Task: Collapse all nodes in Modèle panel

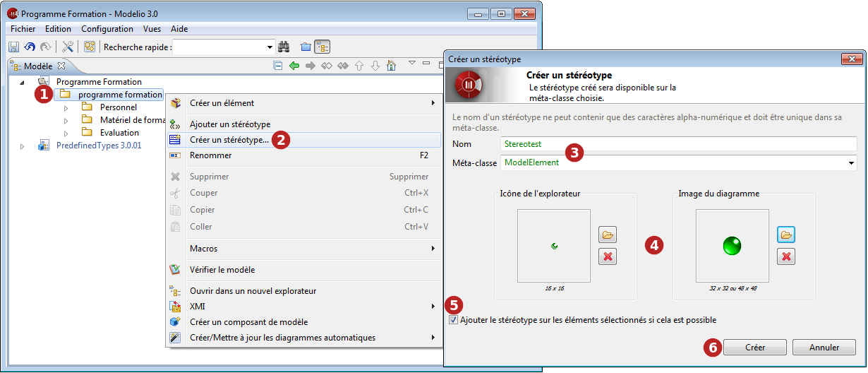Action: 278,66
